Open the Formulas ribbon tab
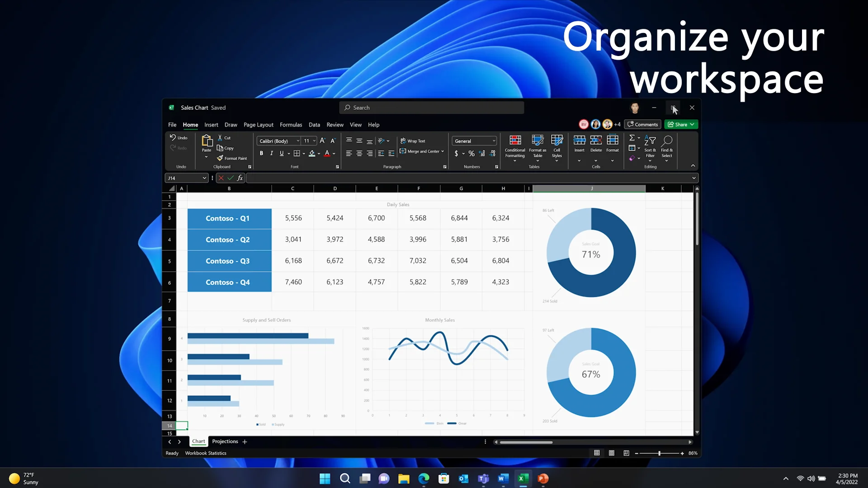This screenshot has width=868, height=488. (291, 125)
